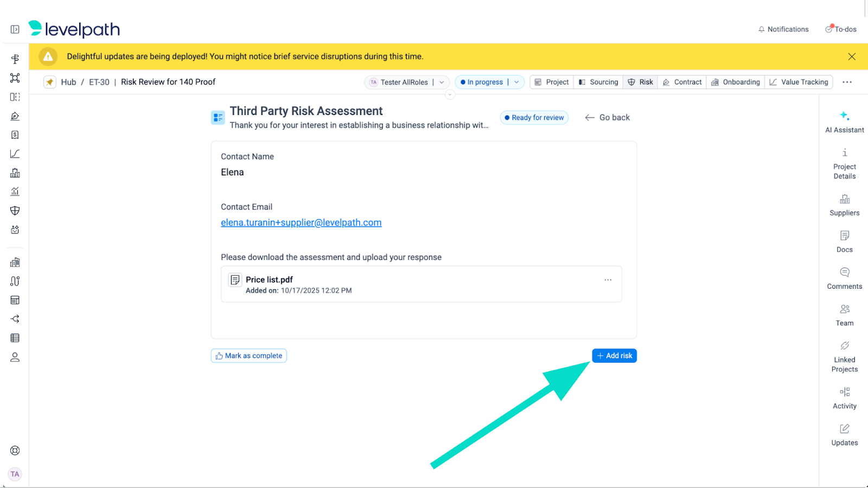Click Mark as complete button

248,356
